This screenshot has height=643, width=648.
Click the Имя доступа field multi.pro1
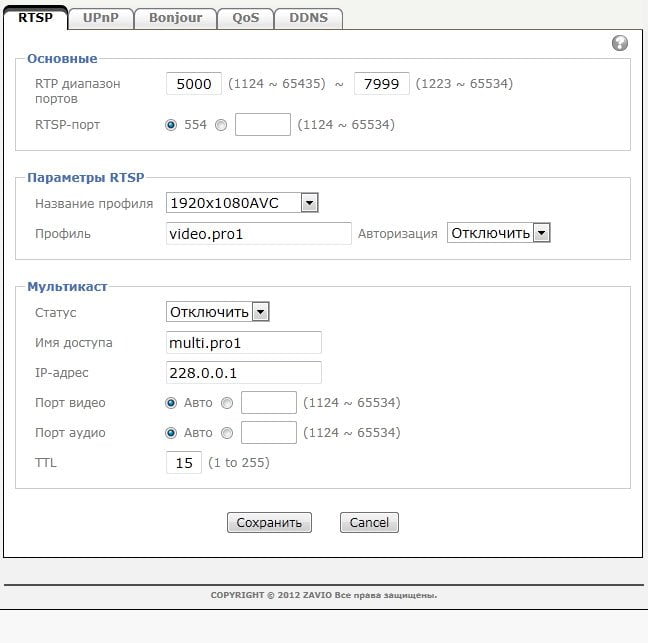pos(244,343)
